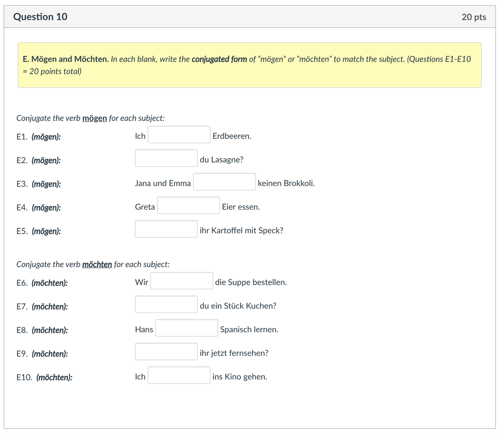Screen dimensions: 504x437
Task: Click the "E6. (möchten):" label
Action: click(42, 283)
